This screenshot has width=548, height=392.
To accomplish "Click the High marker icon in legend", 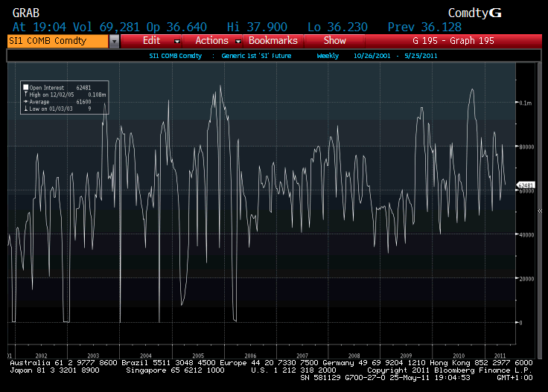I will pyautogui.click(x=26, y=94).
